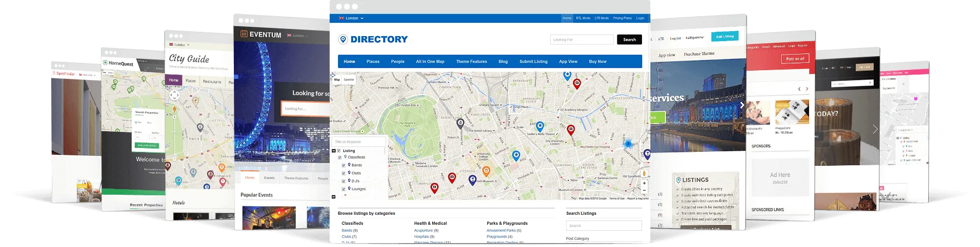Screen dimensions: 980x247
Task: Click the Directory logo pin icon
Action: [343, 39]
